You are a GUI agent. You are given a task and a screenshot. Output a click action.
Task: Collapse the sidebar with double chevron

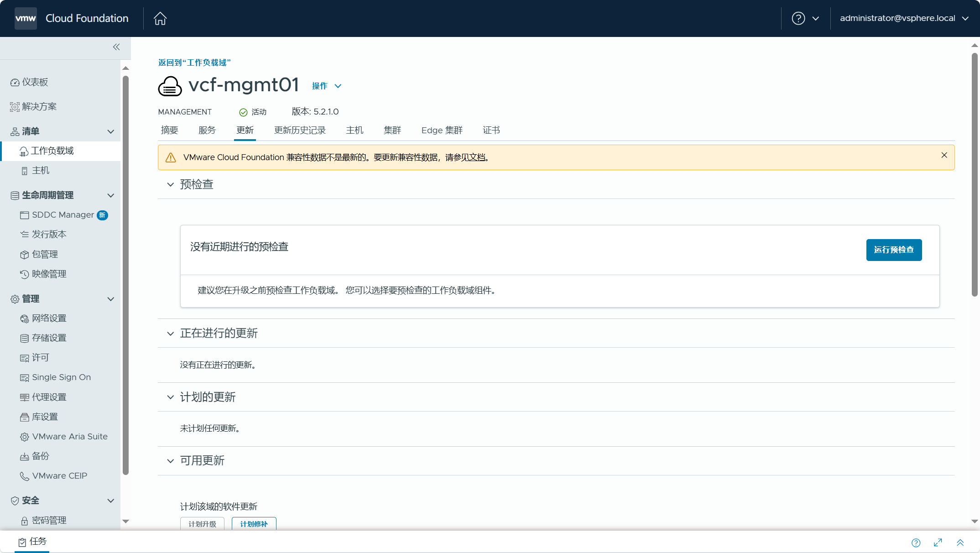(x=116, y=47)
